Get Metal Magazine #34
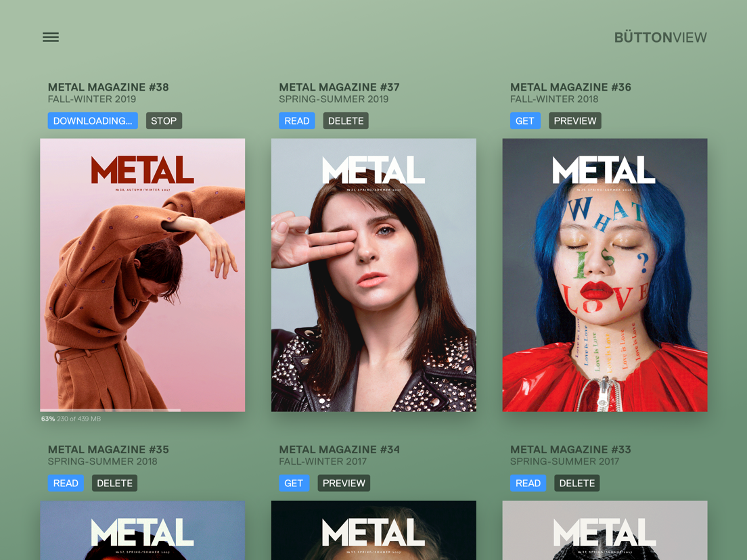 tap(294, 483)
